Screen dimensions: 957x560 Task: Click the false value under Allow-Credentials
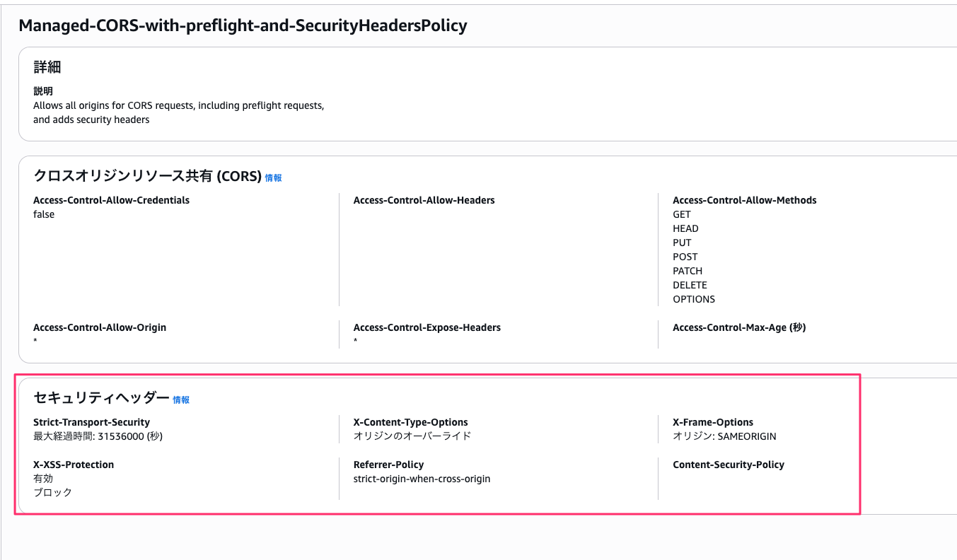coord(44,214)
